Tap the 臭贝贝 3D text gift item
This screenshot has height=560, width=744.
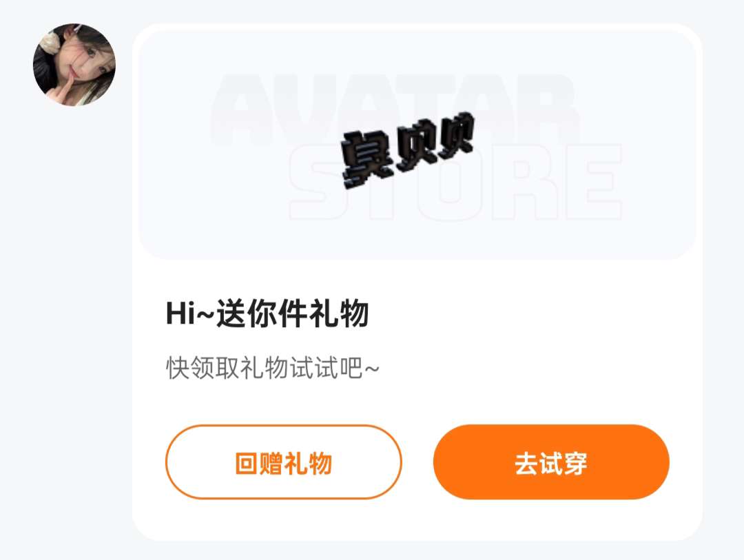point(408,149)
